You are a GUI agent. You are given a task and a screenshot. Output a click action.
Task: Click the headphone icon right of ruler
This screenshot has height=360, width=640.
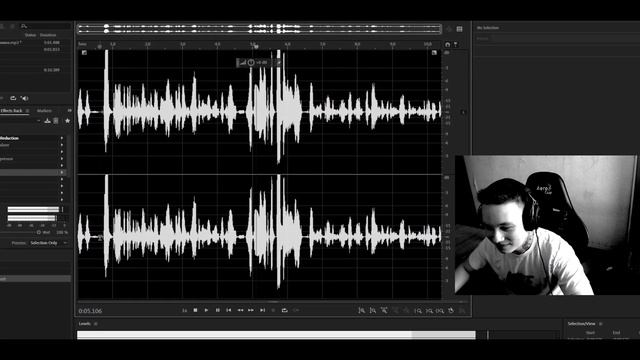click(x=448, y=44)
